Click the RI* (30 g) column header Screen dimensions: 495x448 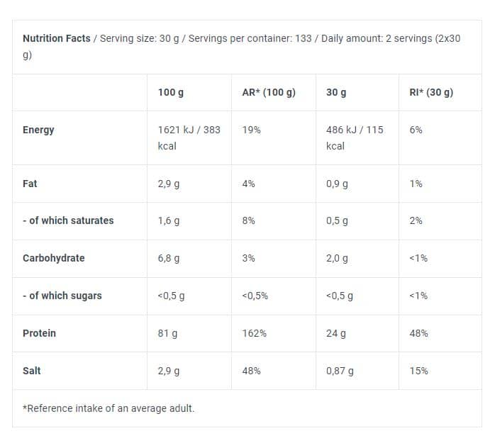[x=431, y=92]
